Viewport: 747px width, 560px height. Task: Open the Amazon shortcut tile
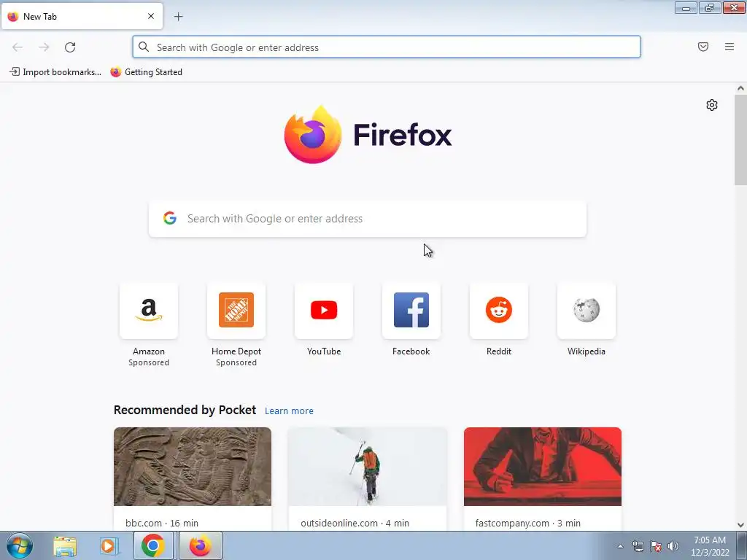point(149,311)
